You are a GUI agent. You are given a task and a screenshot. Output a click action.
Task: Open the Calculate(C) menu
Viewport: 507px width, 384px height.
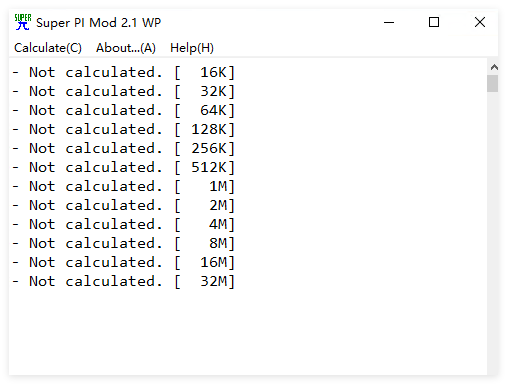pyautogui.click(x=48, y=48)
